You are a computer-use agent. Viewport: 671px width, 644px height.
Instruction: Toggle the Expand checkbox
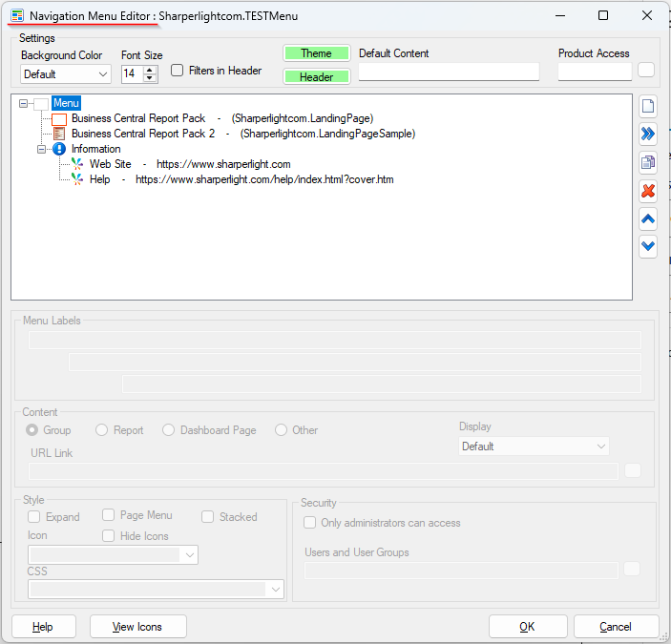pyautogui.click(x=33, y=516)
